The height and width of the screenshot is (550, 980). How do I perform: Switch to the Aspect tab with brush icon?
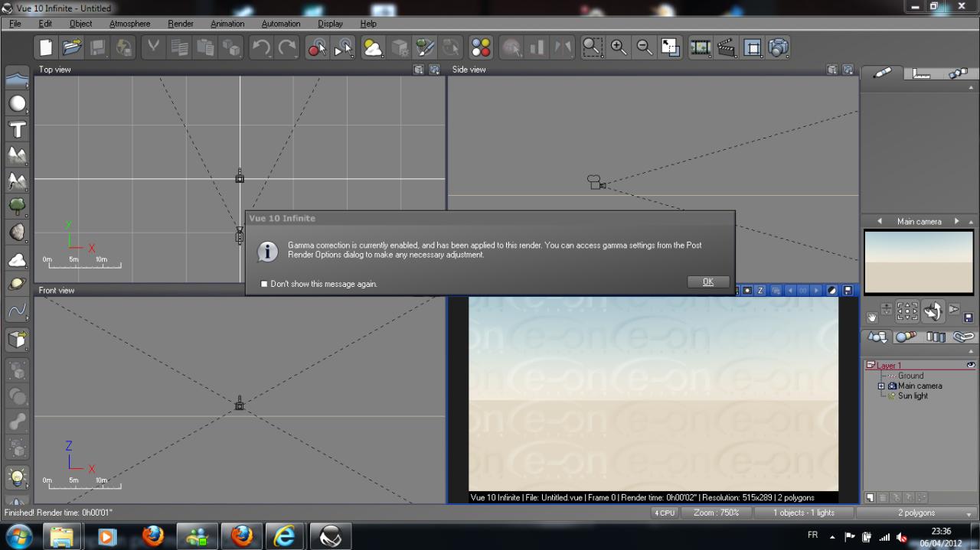(x=882, y=73)
